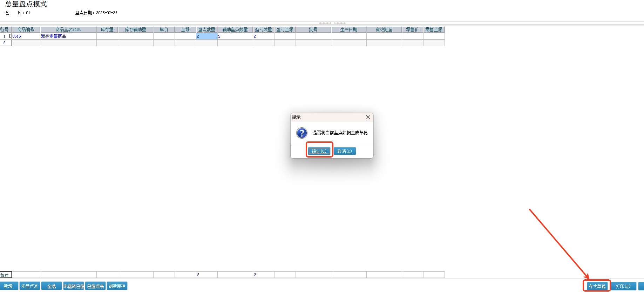Select the highlighted 盘点数量 cell in row 1
Screen dimensions: 644x293
pyautogui.click(x=206, y=36)
